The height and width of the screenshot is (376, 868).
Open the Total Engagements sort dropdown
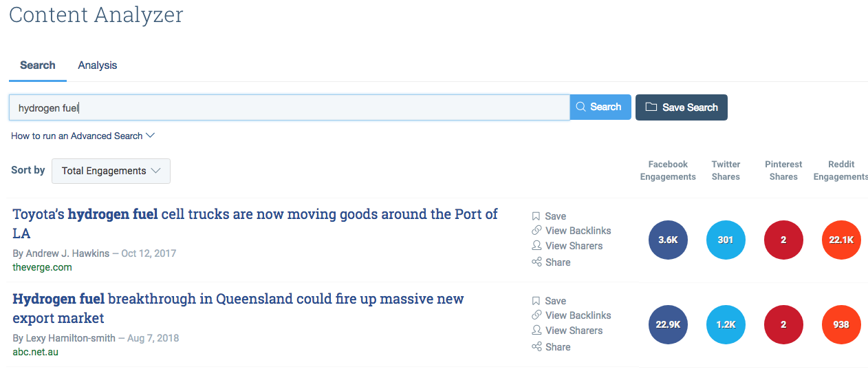click(111, 171)
